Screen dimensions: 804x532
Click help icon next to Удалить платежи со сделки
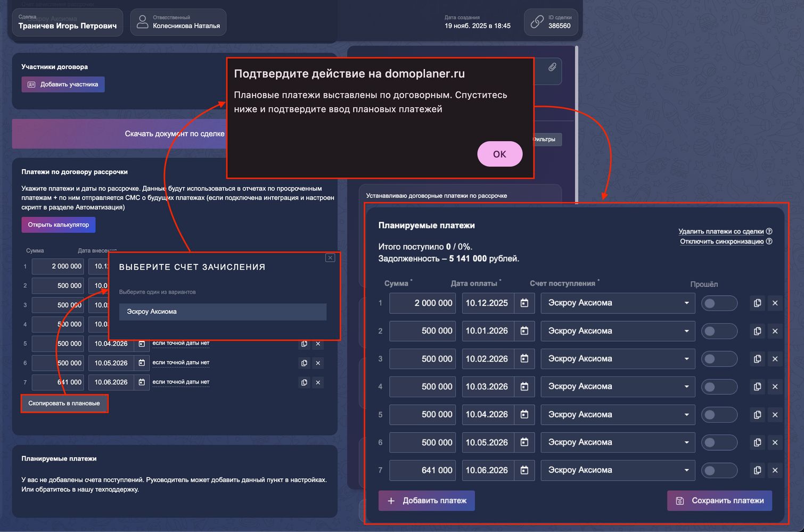[x=769, y=231]
